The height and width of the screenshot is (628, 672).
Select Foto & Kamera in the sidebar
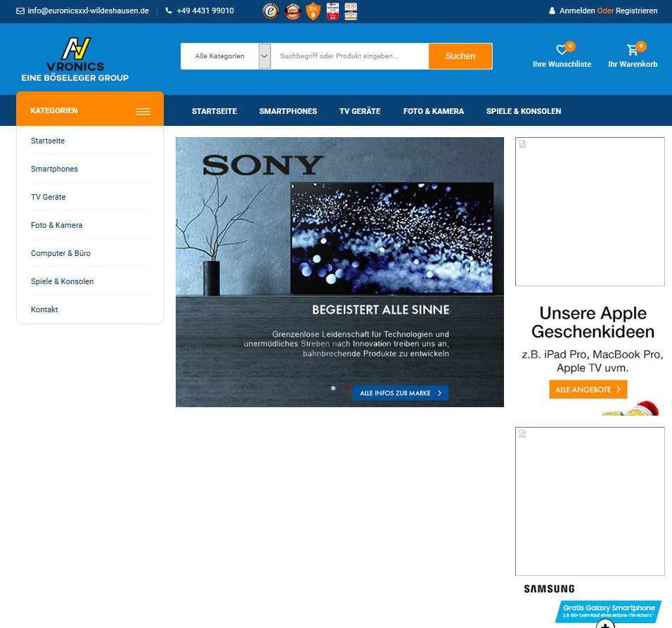point(56,225)
